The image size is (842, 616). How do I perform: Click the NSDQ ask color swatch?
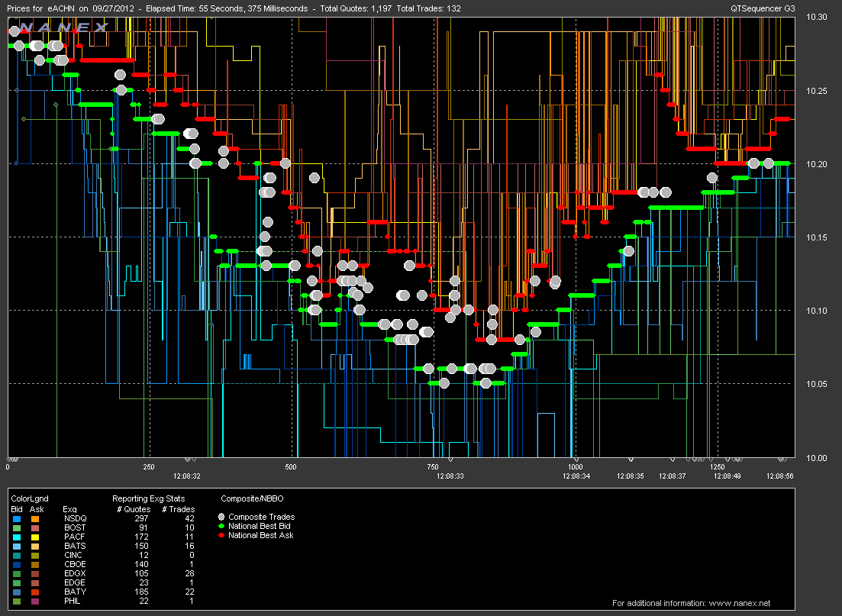click(x=35, y=519)
